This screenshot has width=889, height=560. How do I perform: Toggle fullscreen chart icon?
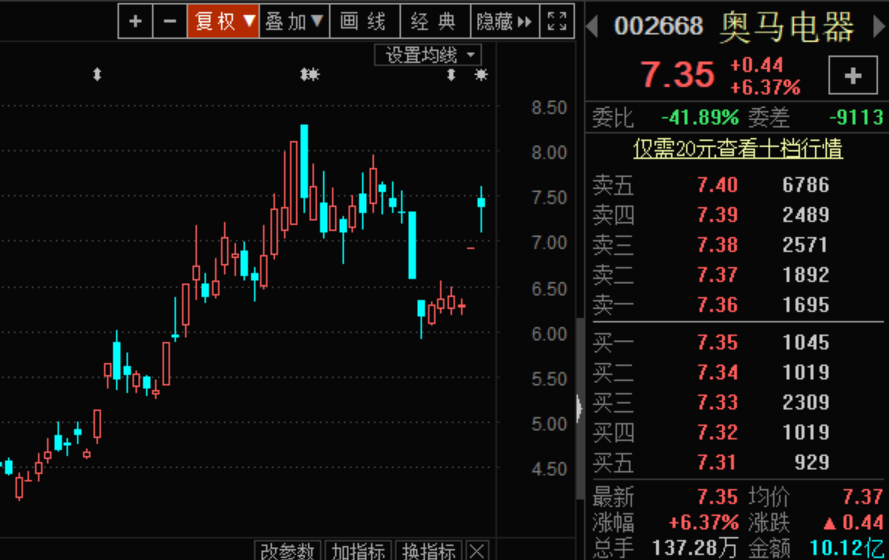click(557, 22)
